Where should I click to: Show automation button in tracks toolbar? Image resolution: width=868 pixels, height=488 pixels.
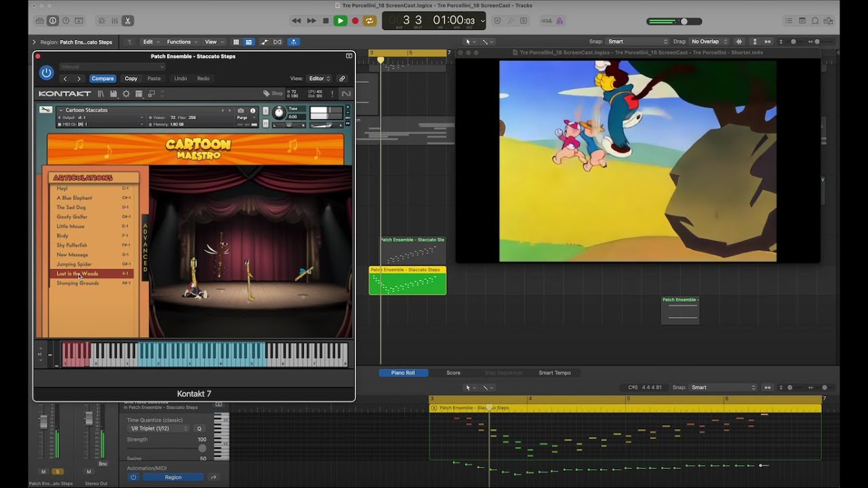click(264, 42)
